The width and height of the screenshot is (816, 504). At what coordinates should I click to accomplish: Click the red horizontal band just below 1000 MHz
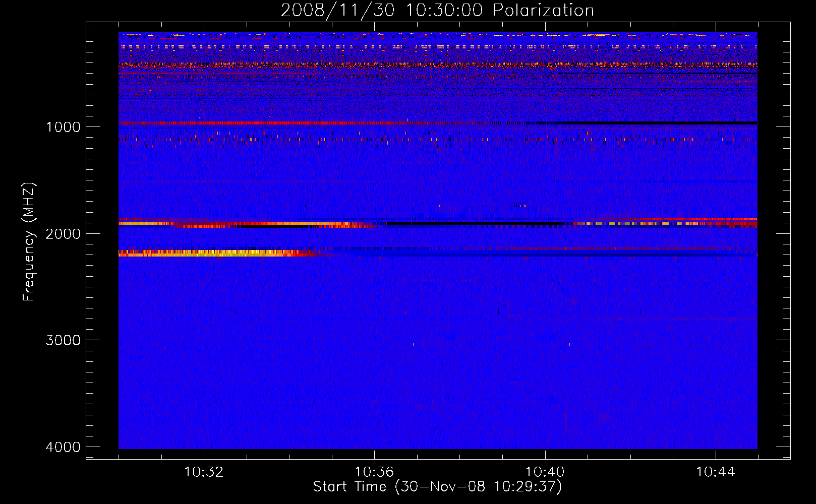click(267, 123)
